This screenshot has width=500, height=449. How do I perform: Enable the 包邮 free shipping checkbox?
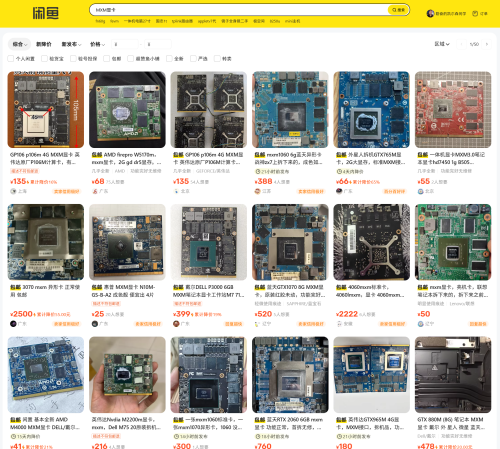click(107, 59)
